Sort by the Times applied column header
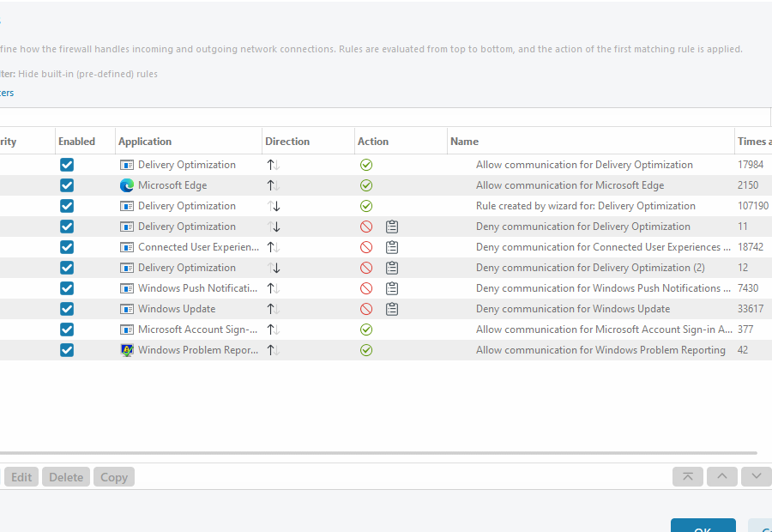Viewport: 772px width, 532px height. point(754,142)
